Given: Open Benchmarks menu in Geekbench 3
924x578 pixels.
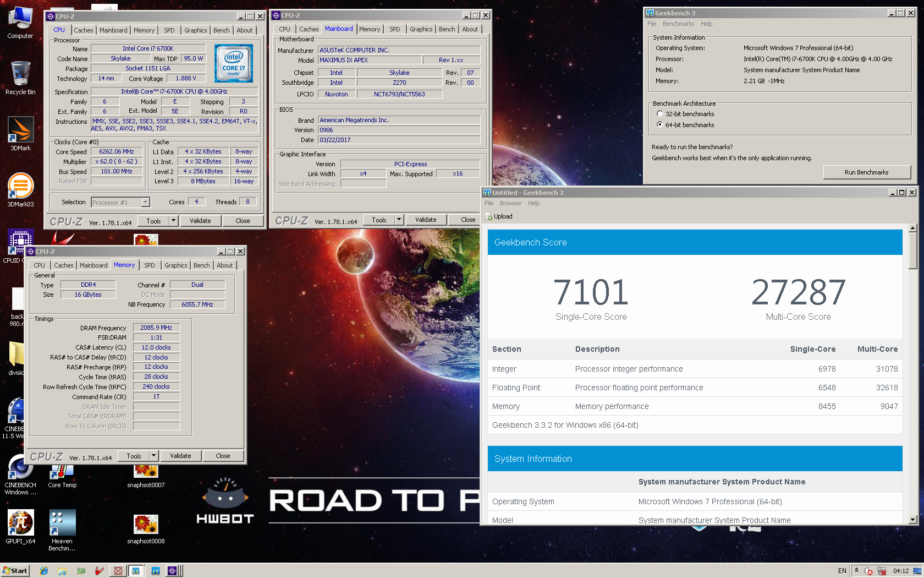Looking at the screenshot, I should pos(678,24).
